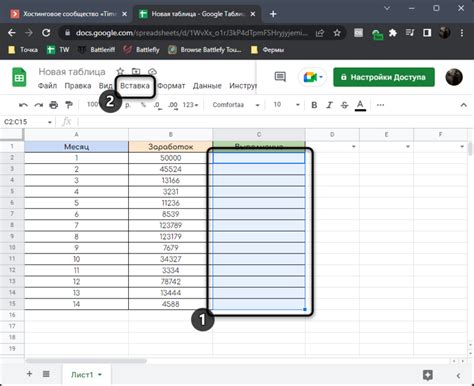Select column A header
Viewport: 474px width, 386px height.
76,135
